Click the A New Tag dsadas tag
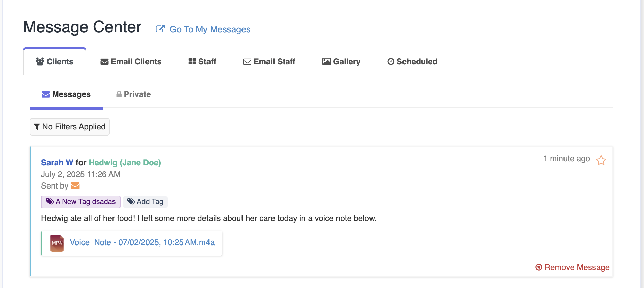644x288 pixels. pyautogui.click(x=81, y=202)
